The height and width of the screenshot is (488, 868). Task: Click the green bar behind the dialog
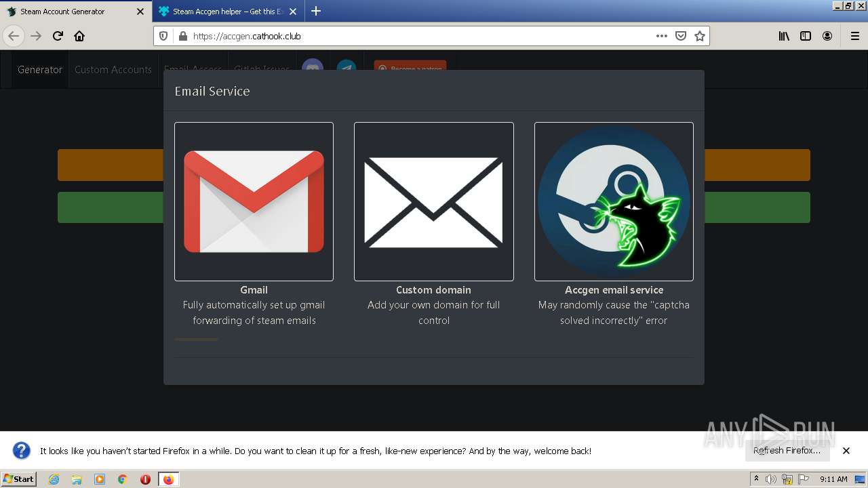(x=110, y=207)
